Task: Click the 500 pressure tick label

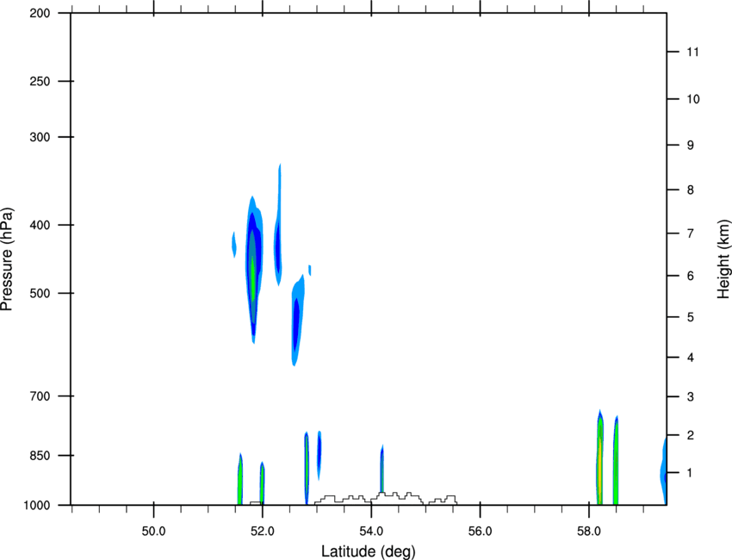Action: click(40, 293)
